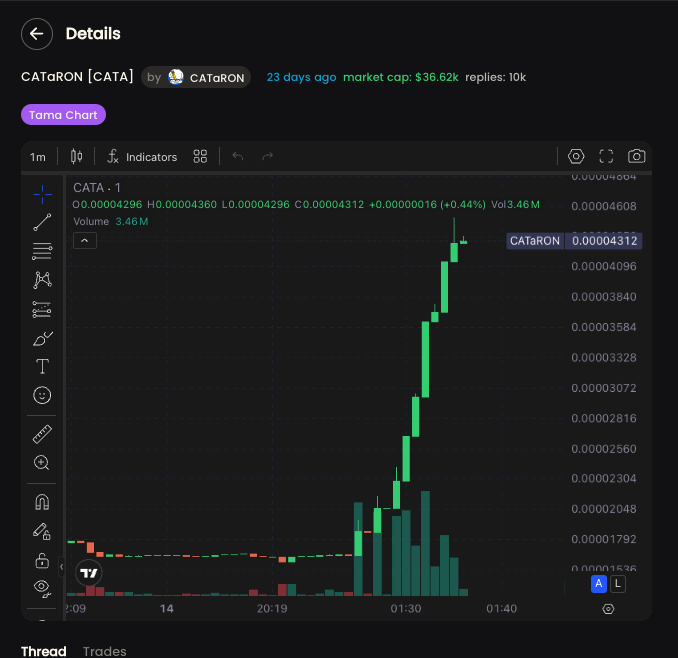Select the text annotation tool

pos(42,367)
